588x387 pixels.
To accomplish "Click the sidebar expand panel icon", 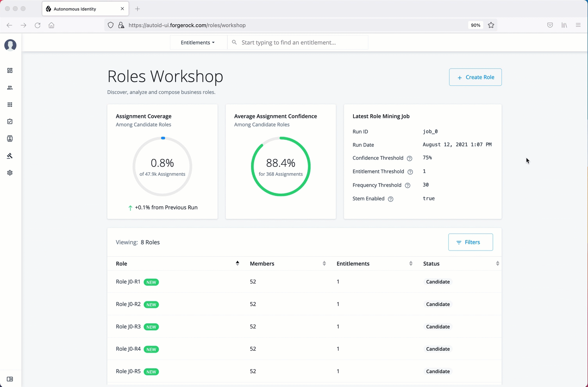I will (x=10, y=379).
